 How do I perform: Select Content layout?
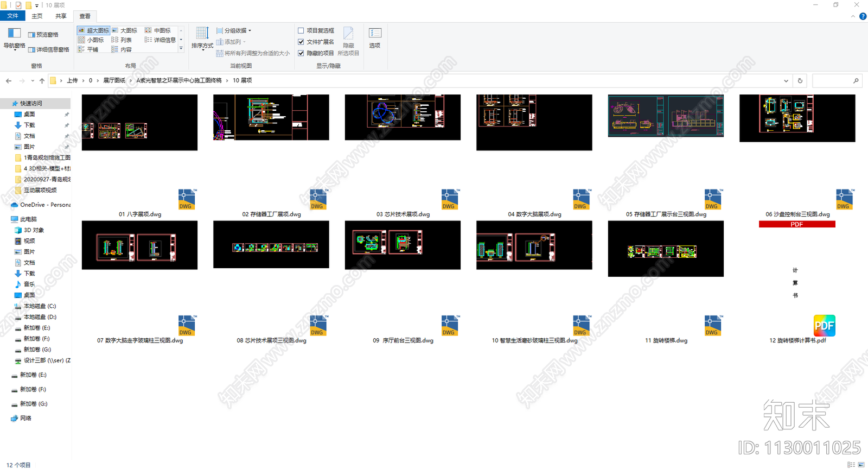pos(122,49)
